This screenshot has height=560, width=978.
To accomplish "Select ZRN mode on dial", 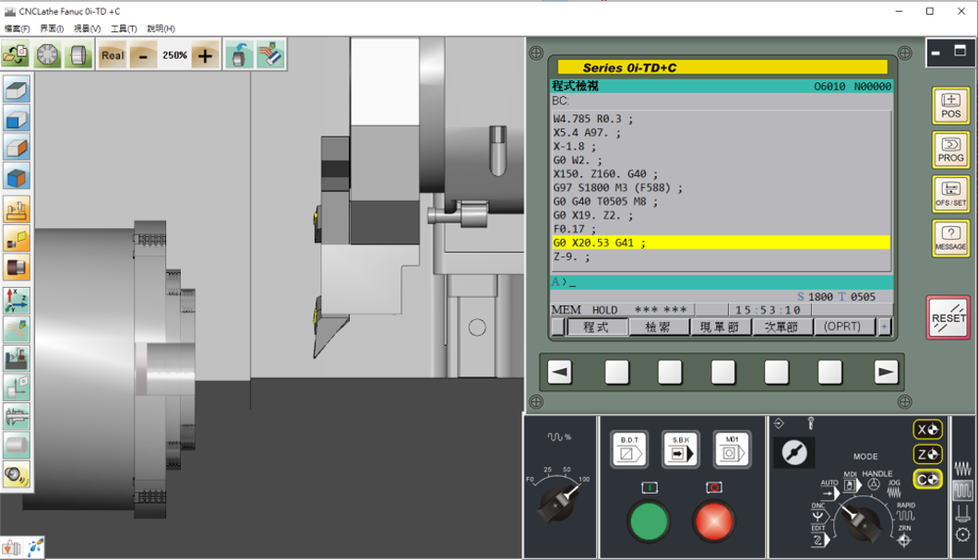I will [904, 537].
